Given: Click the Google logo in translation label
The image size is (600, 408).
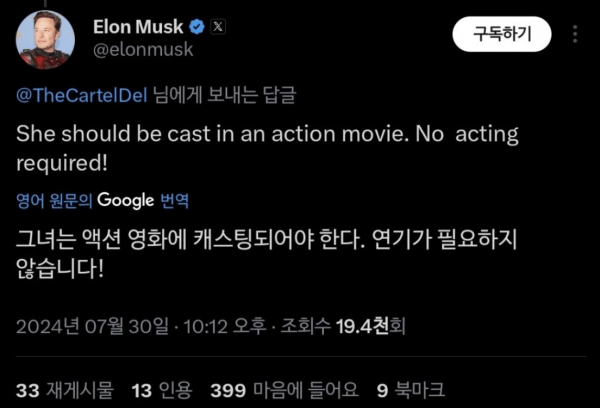Looking at the screenshot, I should 126,201.
